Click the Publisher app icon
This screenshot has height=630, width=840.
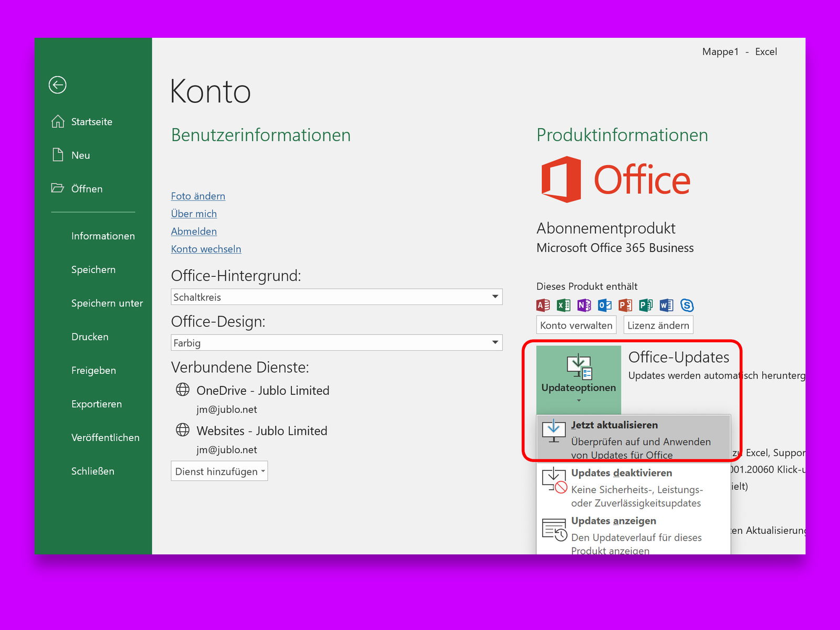(646, 305)
